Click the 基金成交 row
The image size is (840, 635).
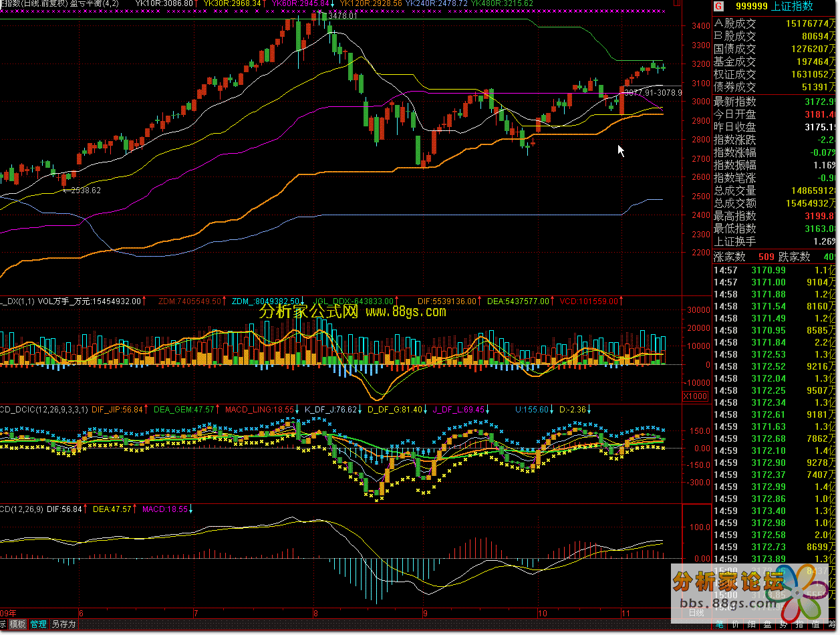click(x=775, y=61)
